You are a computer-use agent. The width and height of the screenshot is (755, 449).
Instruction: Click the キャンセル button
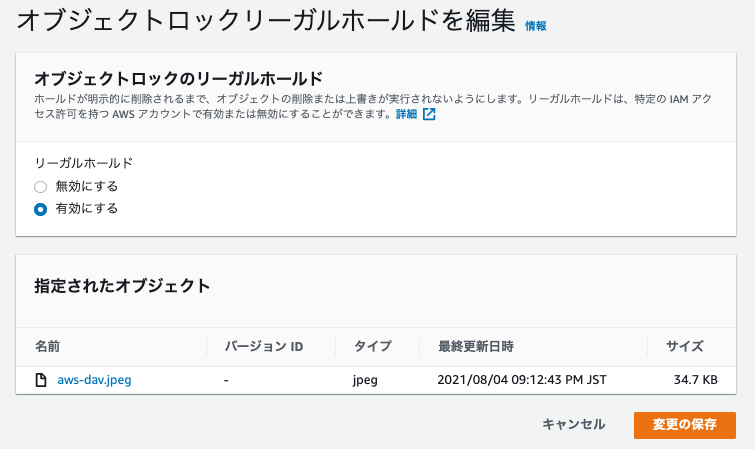pyautogui.click(x=573, y=424)
